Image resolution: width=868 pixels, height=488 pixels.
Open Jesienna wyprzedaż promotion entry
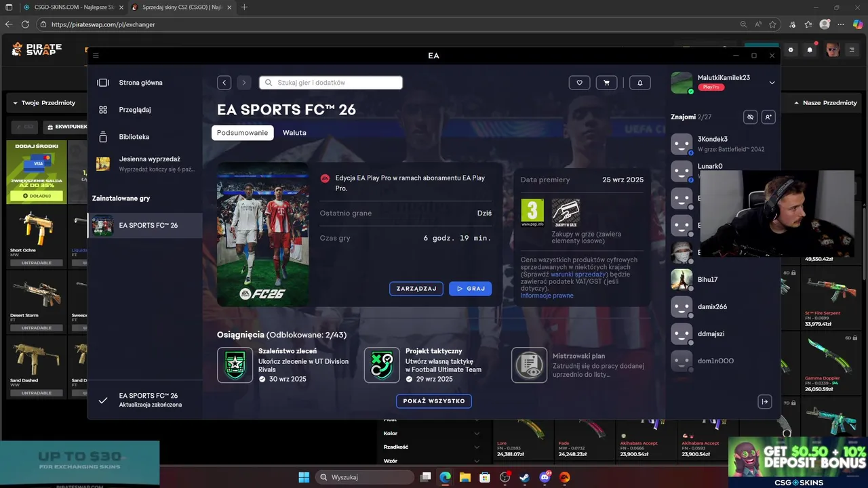point(145,163)
